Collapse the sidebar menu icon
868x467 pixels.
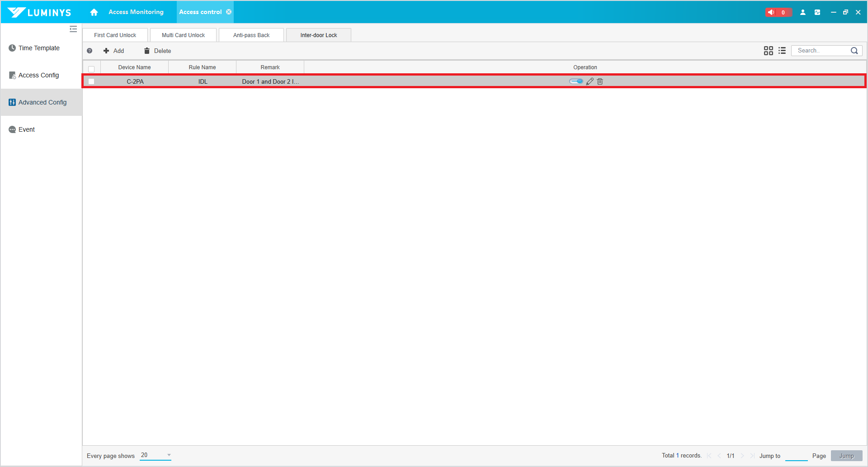tap(73, 29)
